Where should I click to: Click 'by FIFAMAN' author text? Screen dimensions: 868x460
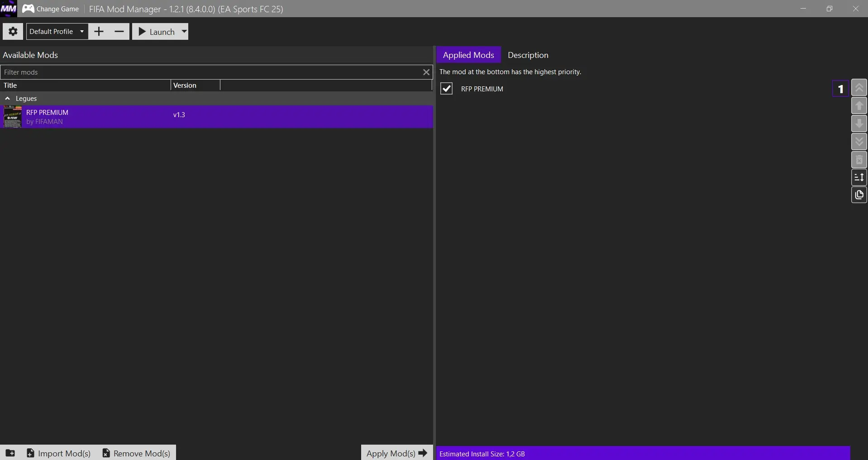pos(44,122)
